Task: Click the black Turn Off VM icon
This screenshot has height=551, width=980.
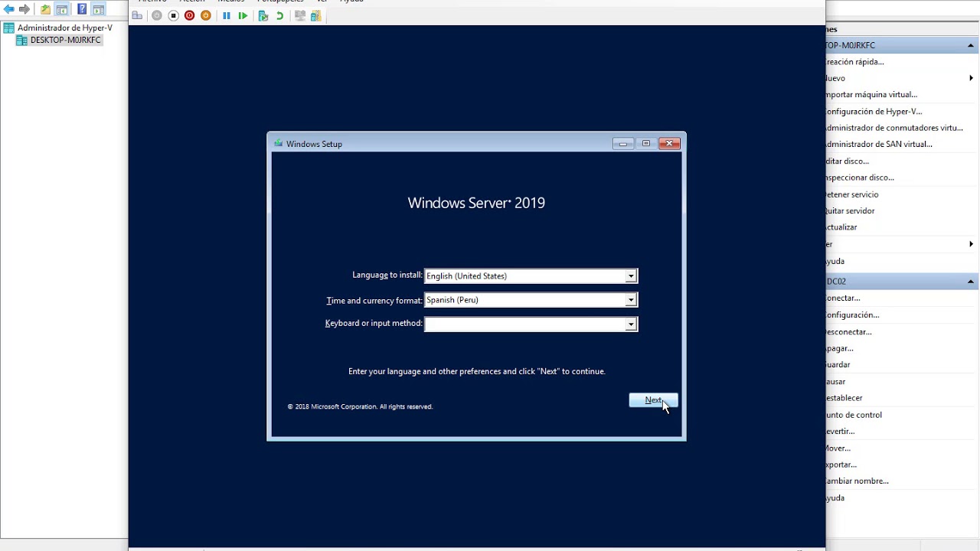Action: coord(173,16)
